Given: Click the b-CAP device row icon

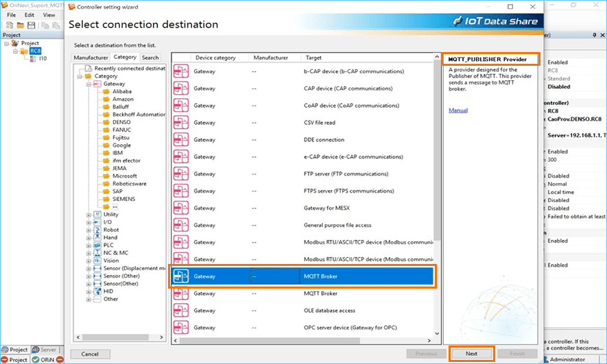Looking at the screenshot, I should pyautogui.click(x=181, y=71).
